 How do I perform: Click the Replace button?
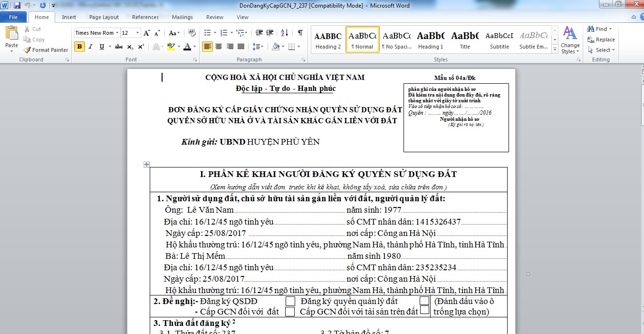601,39
